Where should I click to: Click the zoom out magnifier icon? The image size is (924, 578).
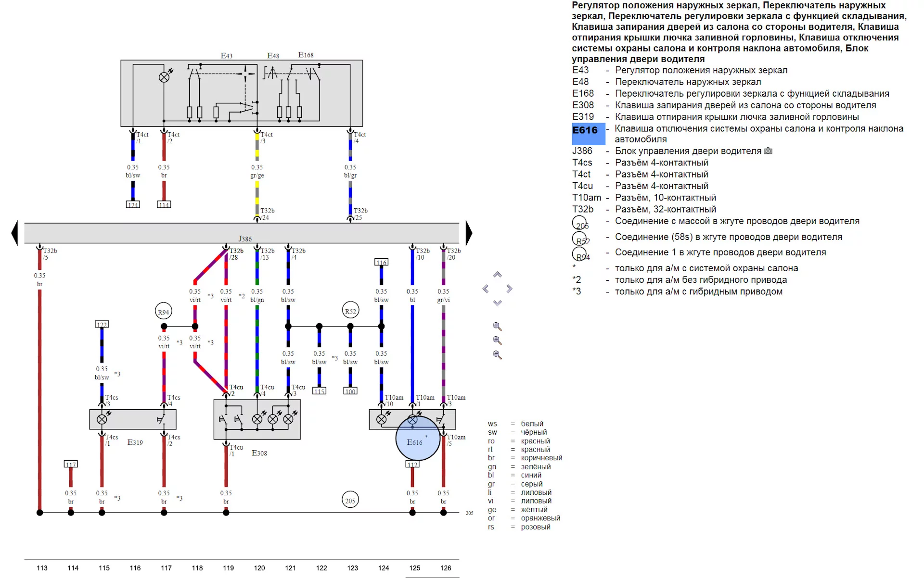coord(497,355)
